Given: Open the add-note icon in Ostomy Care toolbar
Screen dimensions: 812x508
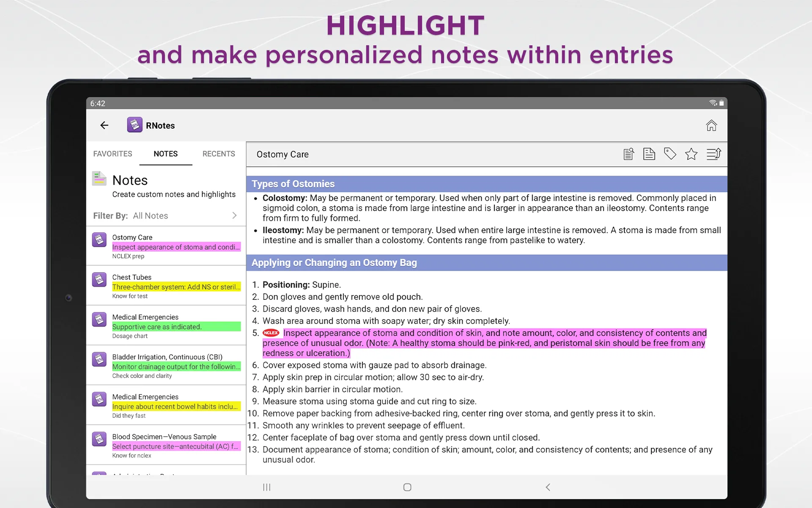Looking at the screenshot, I should pos(629,154).
